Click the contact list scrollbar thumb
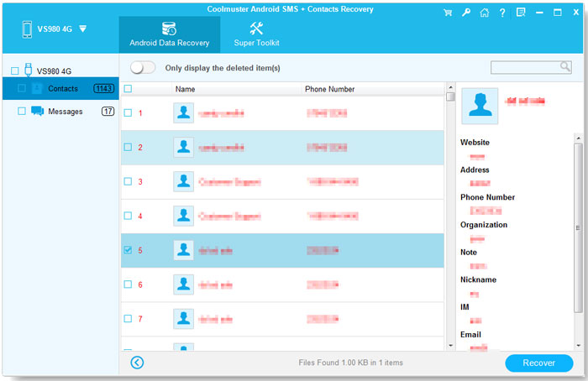The width and height of the screenshot is (588, 381). tap(450, 97)
